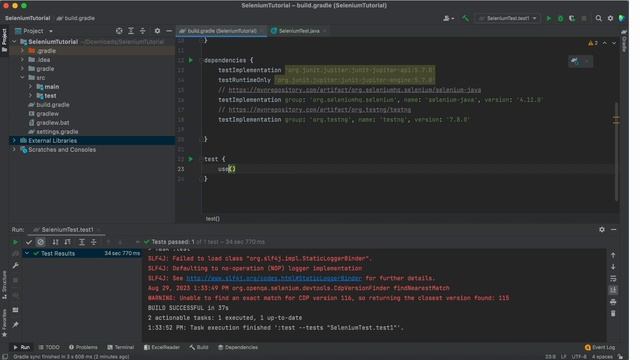Switch to the SeleniumTest.java editor tab
640x360 pixels.
299,31
